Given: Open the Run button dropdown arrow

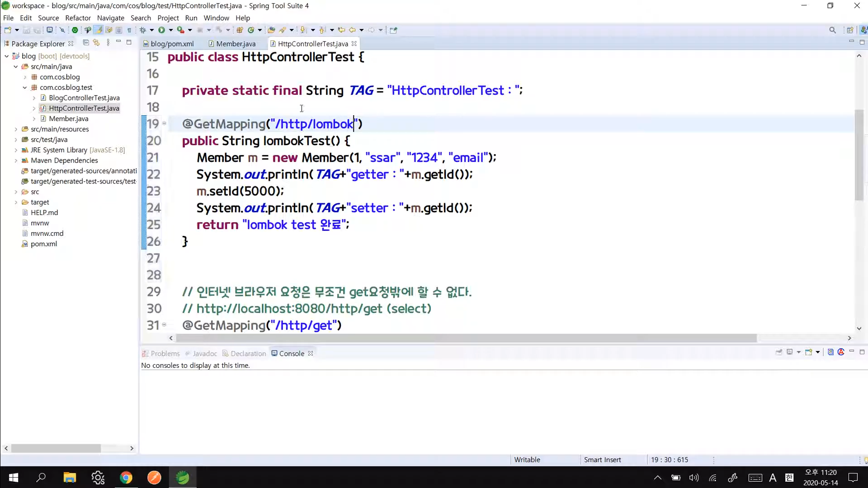Looking at the screenshot, I should pos(171,30).
